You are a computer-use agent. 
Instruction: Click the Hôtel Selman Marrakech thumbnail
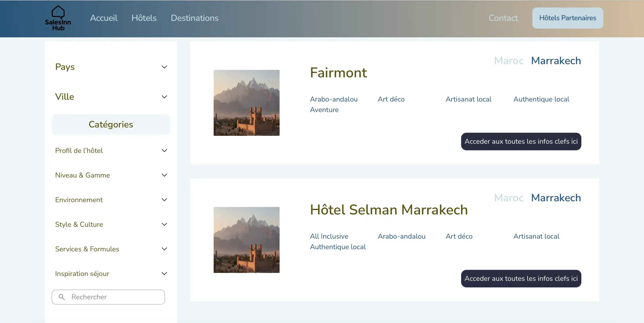[x=246, y=240]
